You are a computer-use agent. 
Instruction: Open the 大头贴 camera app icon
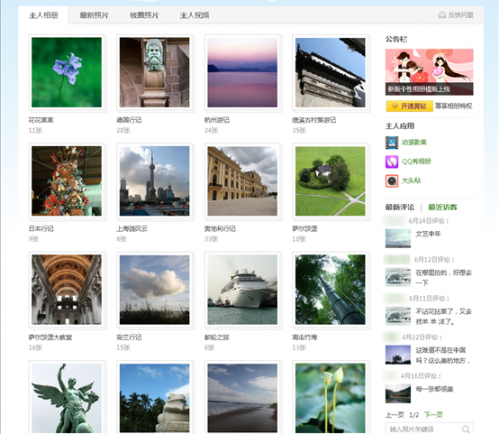point(392,181)
